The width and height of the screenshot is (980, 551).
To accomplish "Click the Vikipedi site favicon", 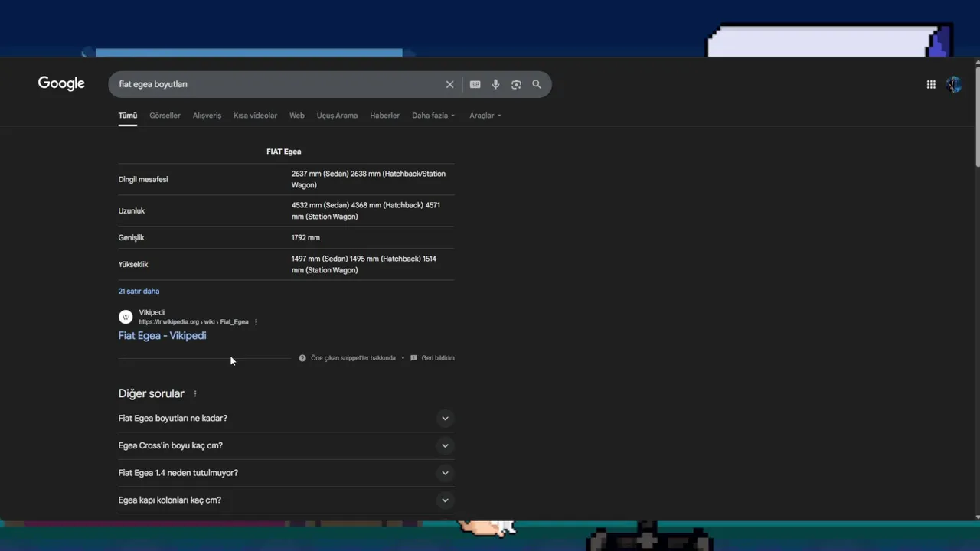I will pyautogui.click(x=126, y=317).
